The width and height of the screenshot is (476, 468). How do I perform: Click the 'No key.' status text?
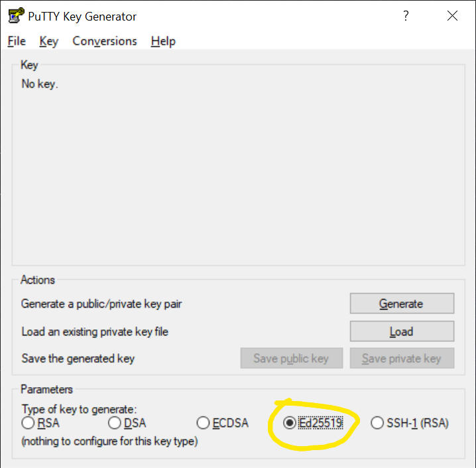coord(40,84)
